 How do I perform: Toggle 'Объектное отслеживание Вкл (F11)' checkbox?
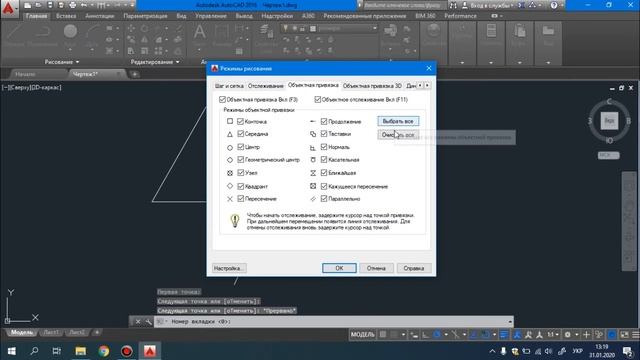[x=318, y=100]
